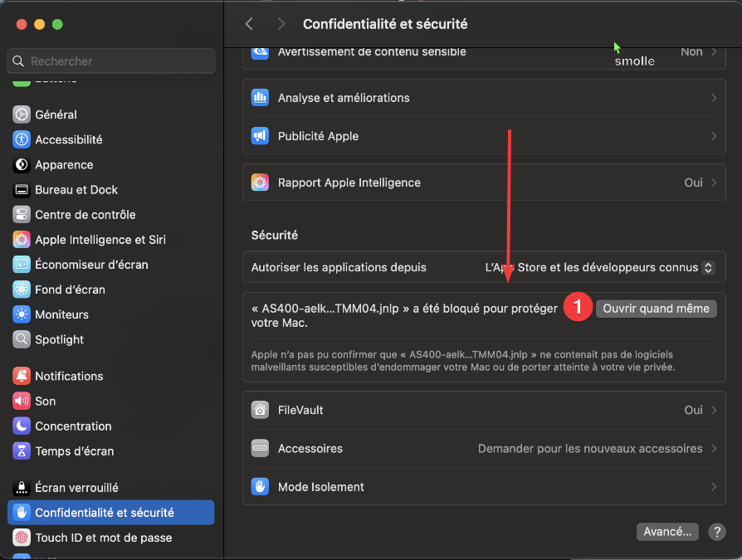
Task: Click the Temps d'écran hourglass icon
Action: [x=22, y=451]
